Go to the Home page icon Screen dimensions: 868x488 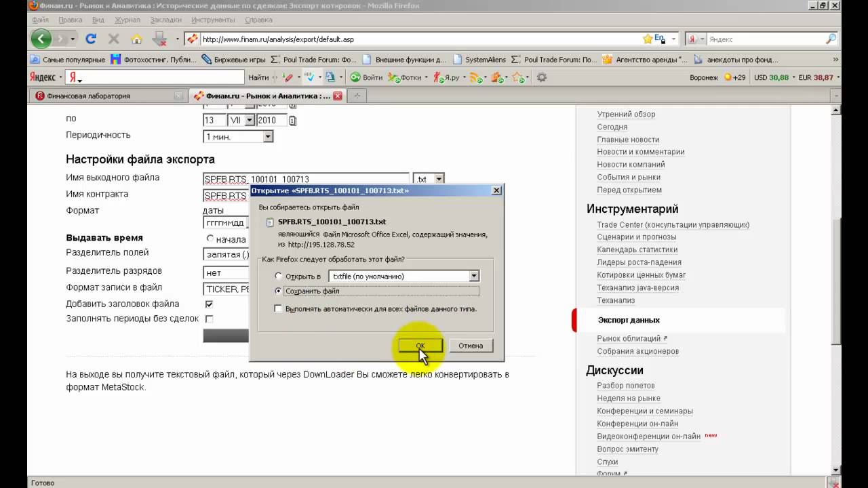coord(136,39)
